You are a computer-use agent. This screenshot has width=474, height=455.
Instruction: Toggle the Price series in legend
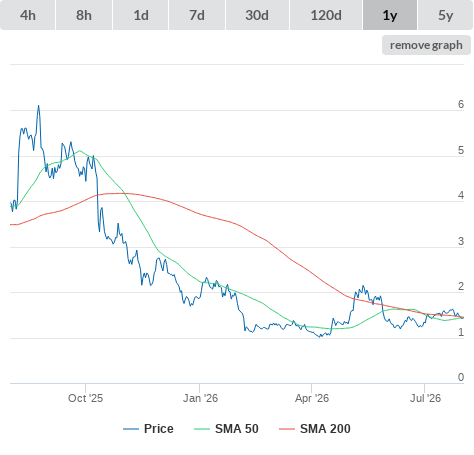159,429
